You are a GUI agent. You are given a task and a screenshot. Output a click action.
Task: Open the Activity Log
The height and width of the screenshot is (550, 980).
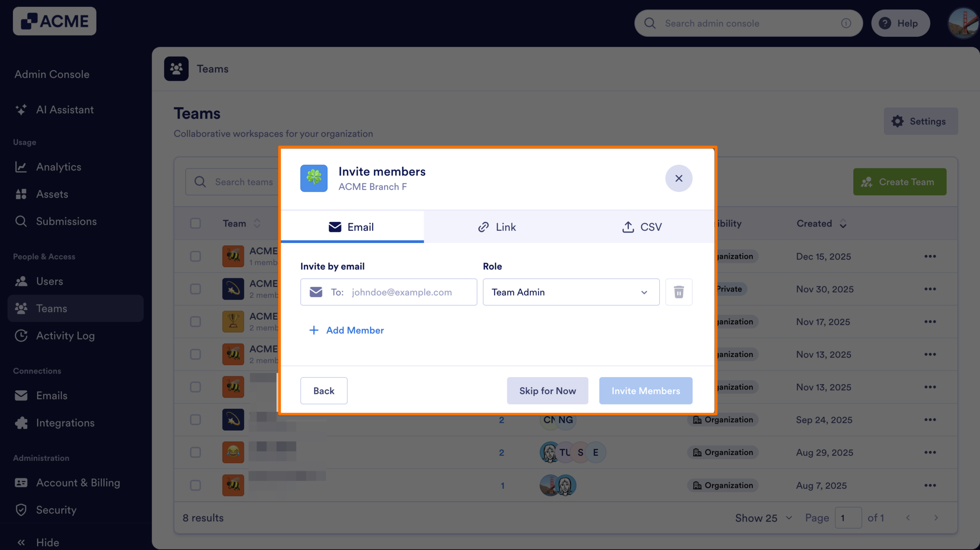(x=65, y=336)
